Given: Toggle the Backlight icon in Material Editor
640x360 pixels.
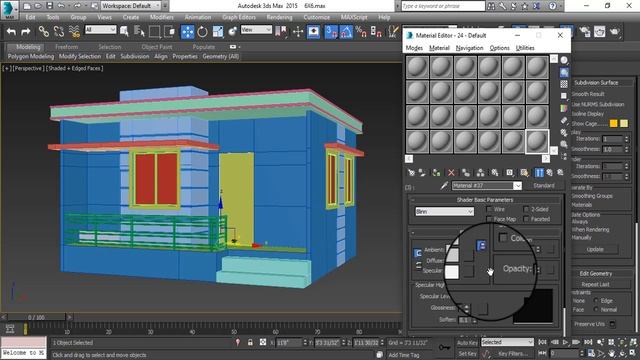Looking at the screenshot, I should 564,73.
